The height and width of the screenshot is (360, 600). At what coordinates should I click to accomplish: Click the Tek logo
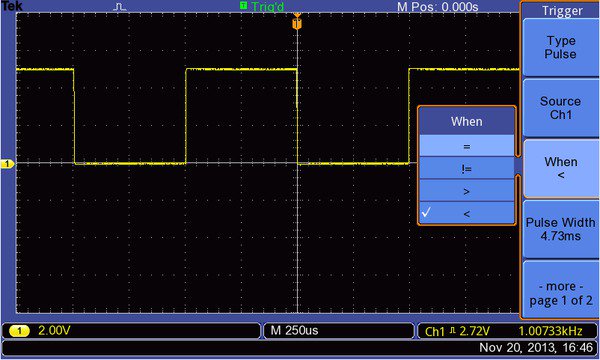(x=12, y=6)
